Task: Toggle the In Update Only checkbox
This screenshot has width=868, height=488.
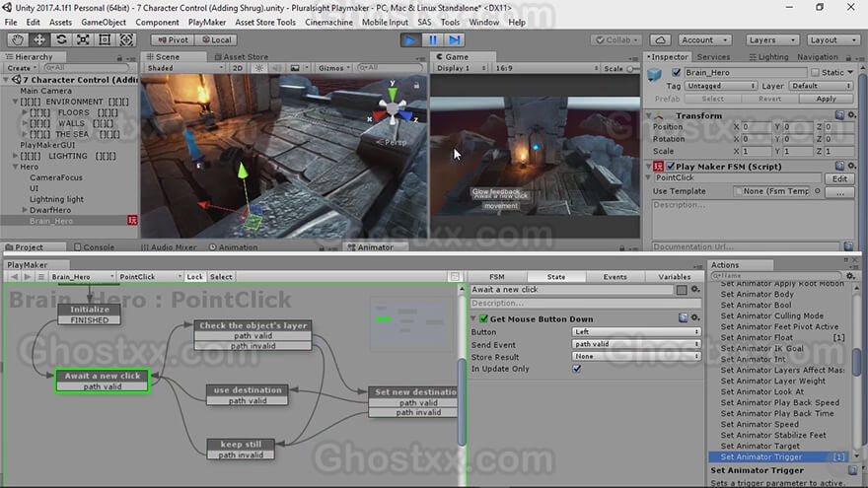Action: pos(577,369)
